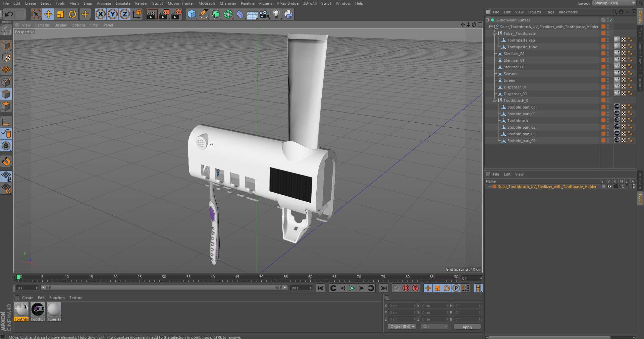This screenshot has width=644, height=339.
Task: Open the viewport Cameras menu
Action: [x=42, y=25]
